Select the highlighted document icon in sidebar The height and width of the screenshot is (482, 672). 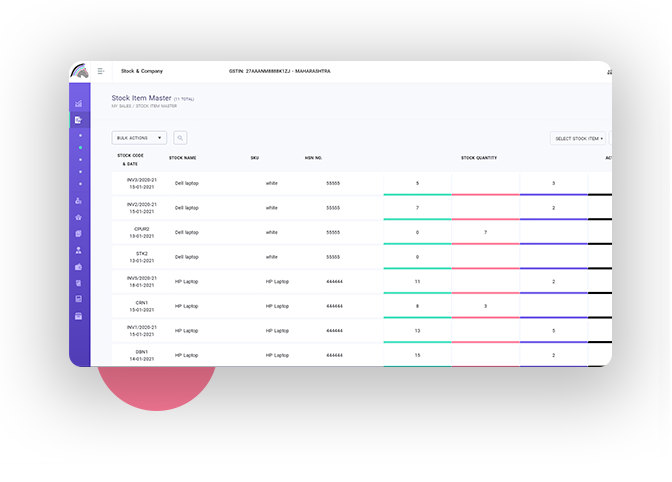point(79,120)
